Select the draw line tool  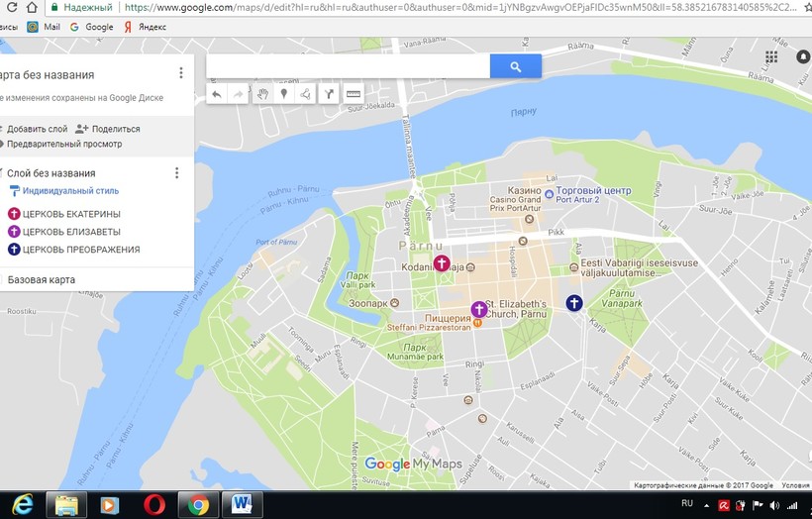point(307,94)
